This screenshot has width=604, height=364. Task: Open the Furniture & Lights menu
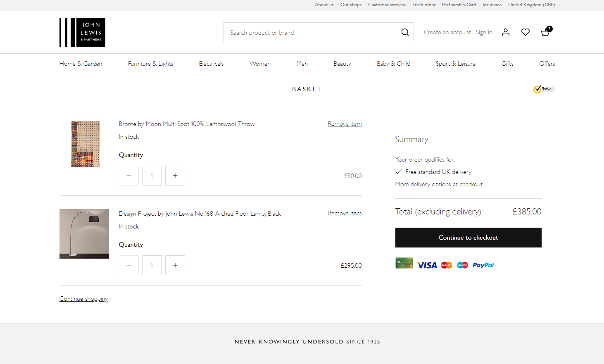[150, 64]
